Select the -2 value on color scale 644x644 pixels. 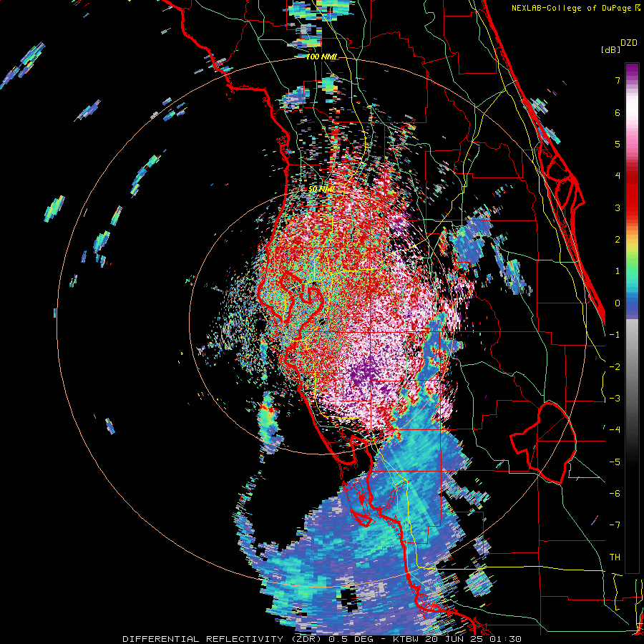615,367
